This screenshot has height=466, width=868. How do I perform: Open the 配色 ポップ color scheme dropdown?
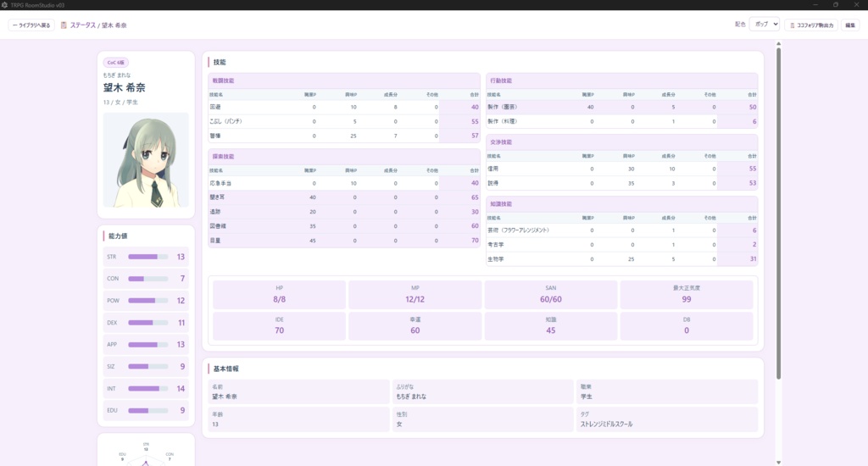765,25
